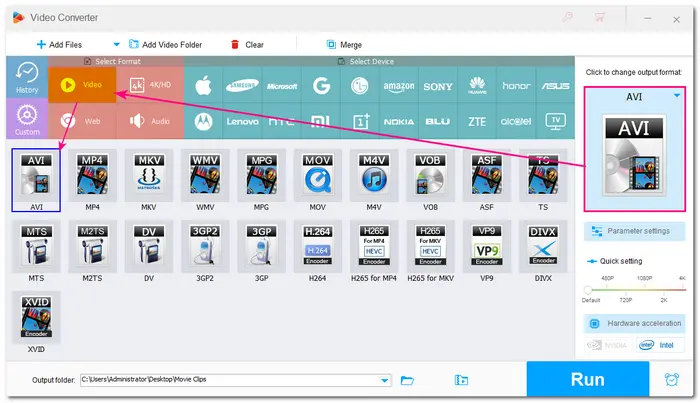The height and width of the screenshot is (403, 700).
Task: Start conversion with Run button
Action: click(588, 379)
